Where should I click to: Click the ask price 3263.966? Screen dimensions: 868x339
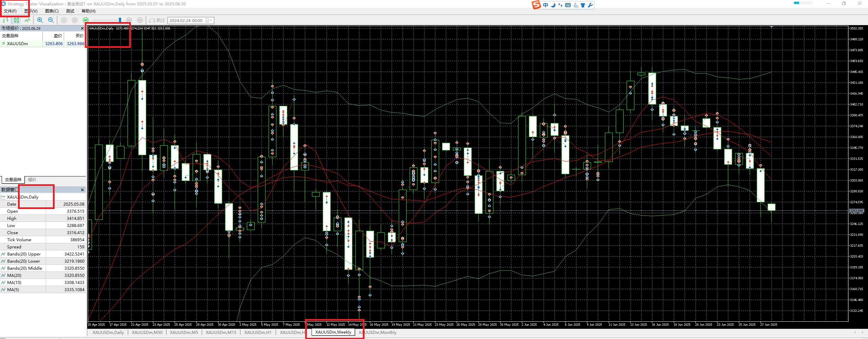(75, 44)
